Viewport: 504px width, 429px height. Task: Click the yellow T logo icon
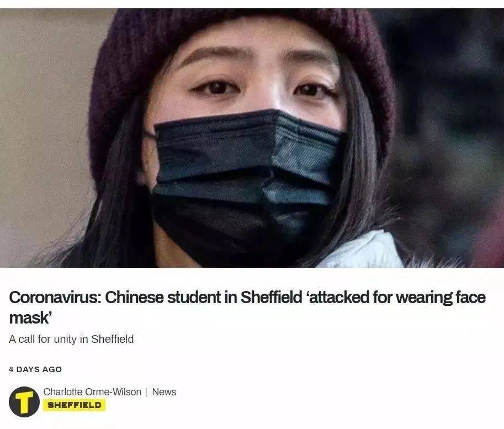24,401
